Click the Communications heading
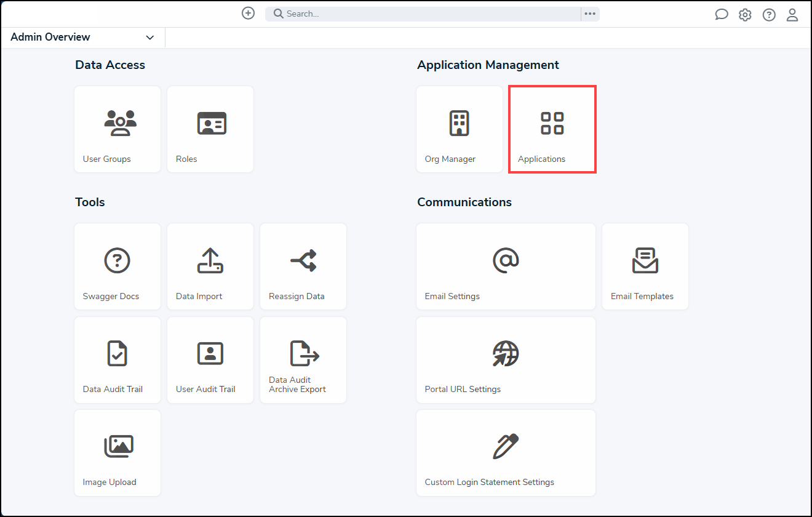This screenshot has height=517, width=812. click(464, 202)
